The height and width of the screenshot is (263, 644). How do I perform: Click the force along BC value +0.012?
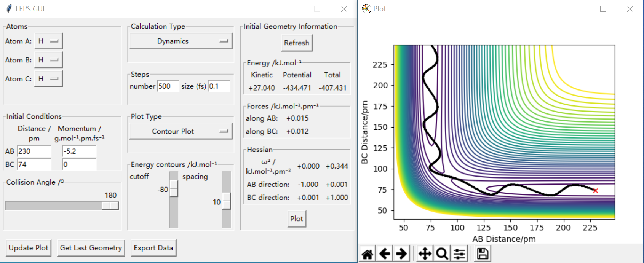[x=297, y=131]
